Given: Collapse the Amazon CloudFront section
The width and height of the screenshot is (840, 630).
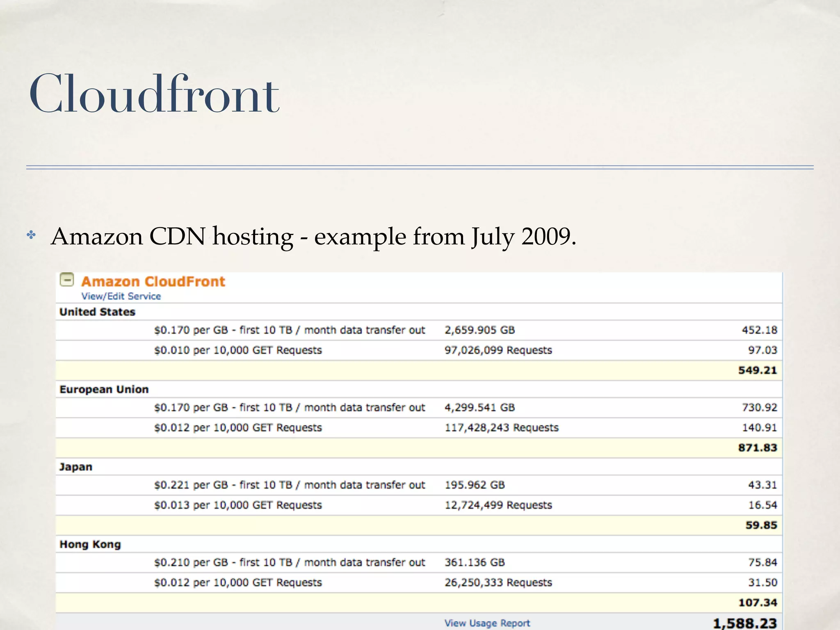Looking at the screenshot, I should click(67, 280).
